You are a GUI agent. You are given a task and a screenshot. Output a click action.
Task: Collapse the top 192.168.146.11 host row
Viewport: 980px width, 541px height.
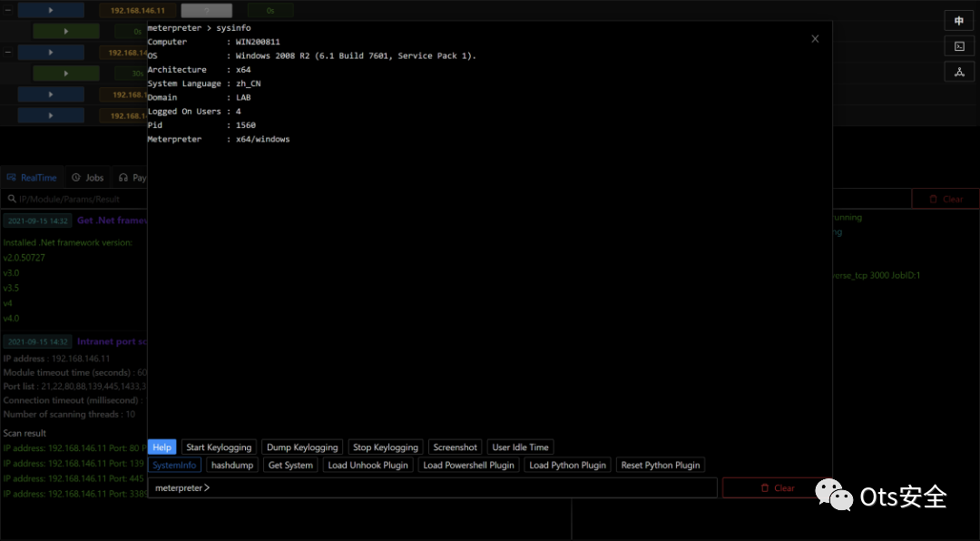click(x=8, y=10)
